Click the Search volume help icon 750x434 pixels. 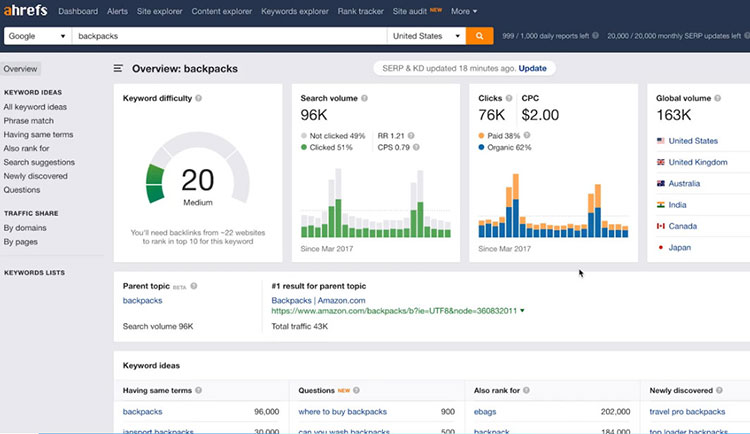[x=364, y=99]
